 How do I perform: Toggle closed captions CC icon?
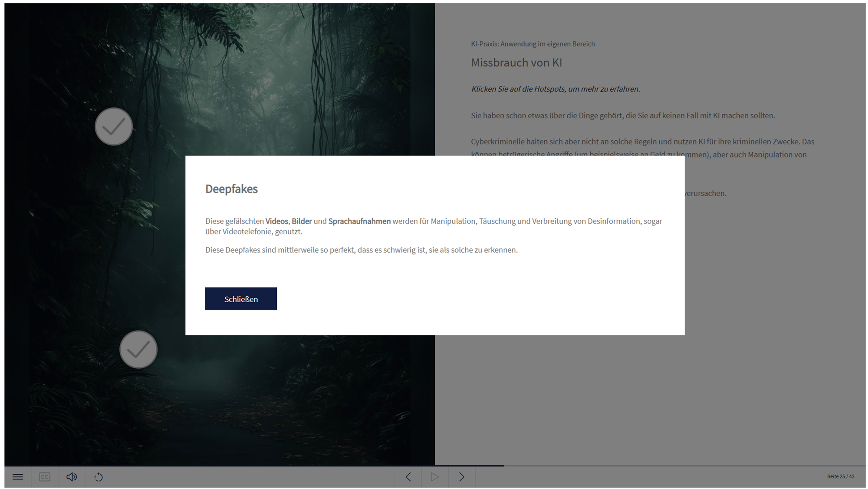click(45, 477)
